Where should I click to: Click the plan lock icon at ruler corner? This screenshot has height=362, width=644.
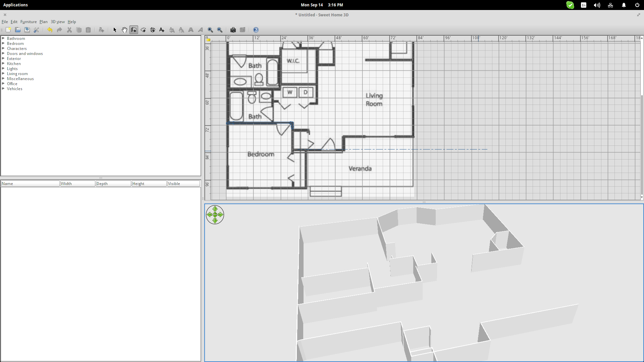point(208,39)
